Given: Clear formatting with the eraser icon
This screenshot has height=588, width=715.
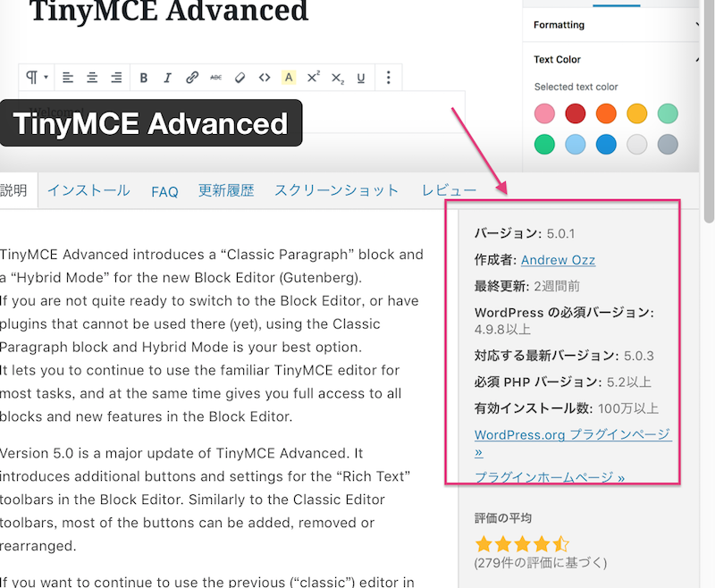Looking at the screenshot, I should [240, 78].
